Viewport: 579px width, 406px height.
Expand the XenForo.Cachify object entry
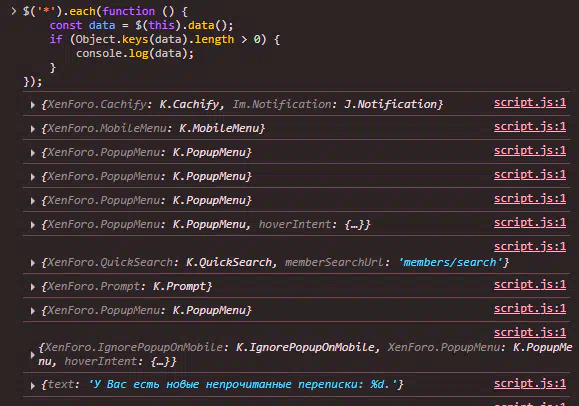point(33,105)
